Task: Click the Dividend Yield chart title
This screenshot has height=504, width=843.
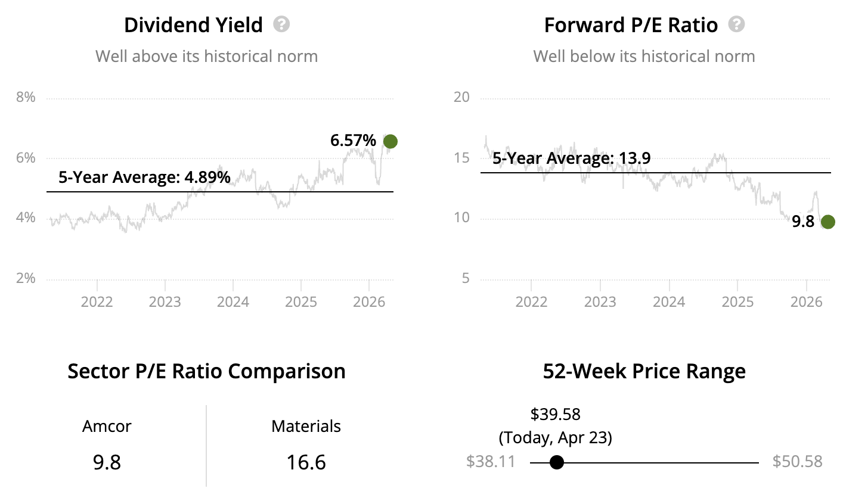Action: pyautogui.click(x=193, y=25)
